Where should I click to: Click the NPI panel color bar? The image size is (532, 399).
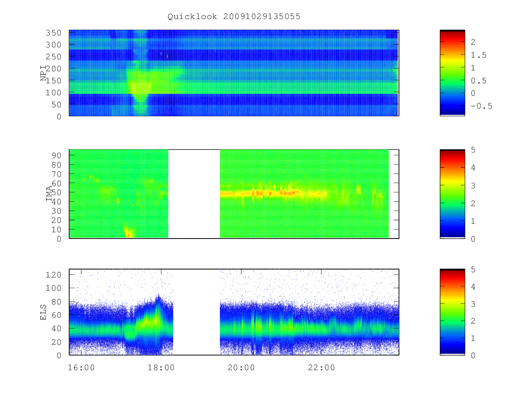pos(452,73)
